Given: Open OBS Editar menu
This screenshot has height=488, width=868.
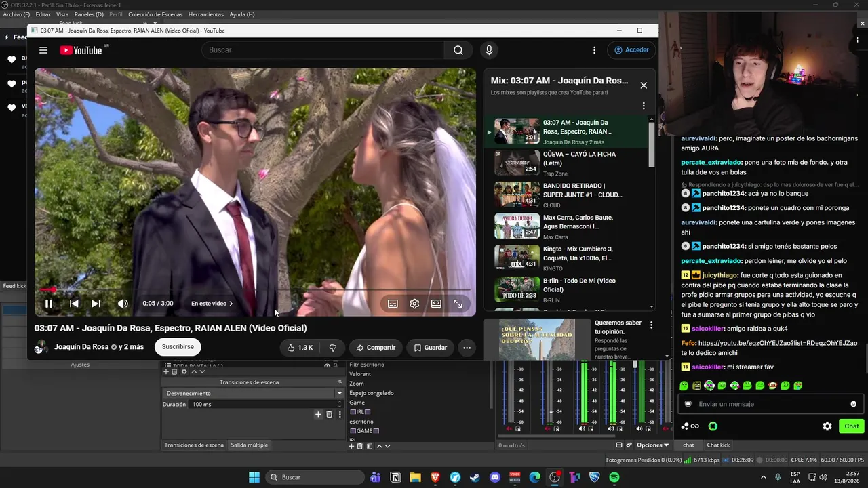Looking at the screenshot, I should tap(43, 14).
